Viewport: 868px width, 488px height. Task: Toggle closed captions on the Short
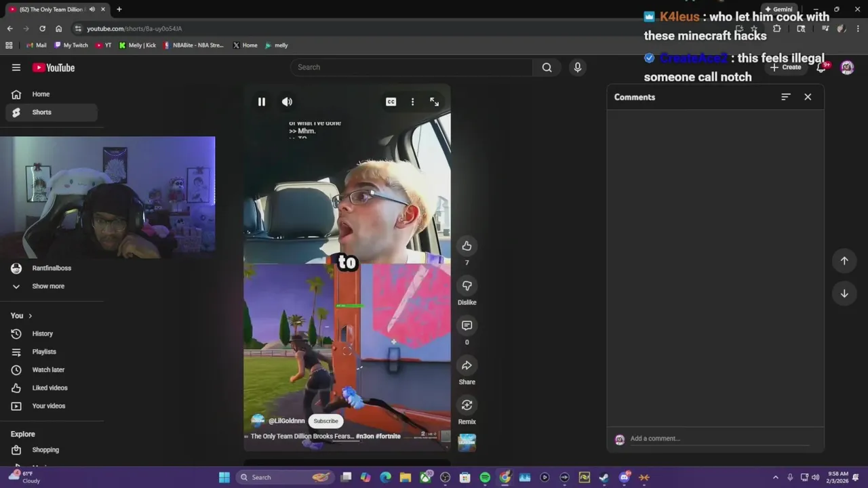coord(391,102)
